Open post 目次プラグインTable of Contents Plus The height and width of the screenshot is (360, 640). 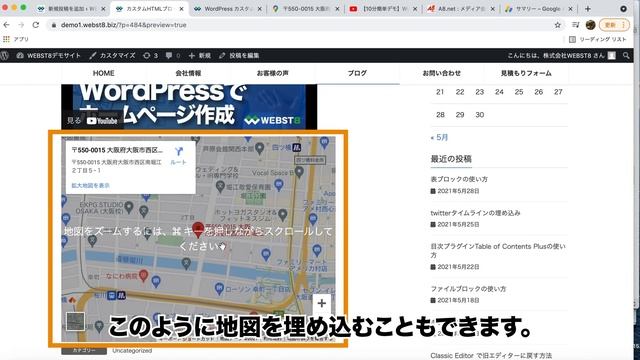[x=498, y=251]
